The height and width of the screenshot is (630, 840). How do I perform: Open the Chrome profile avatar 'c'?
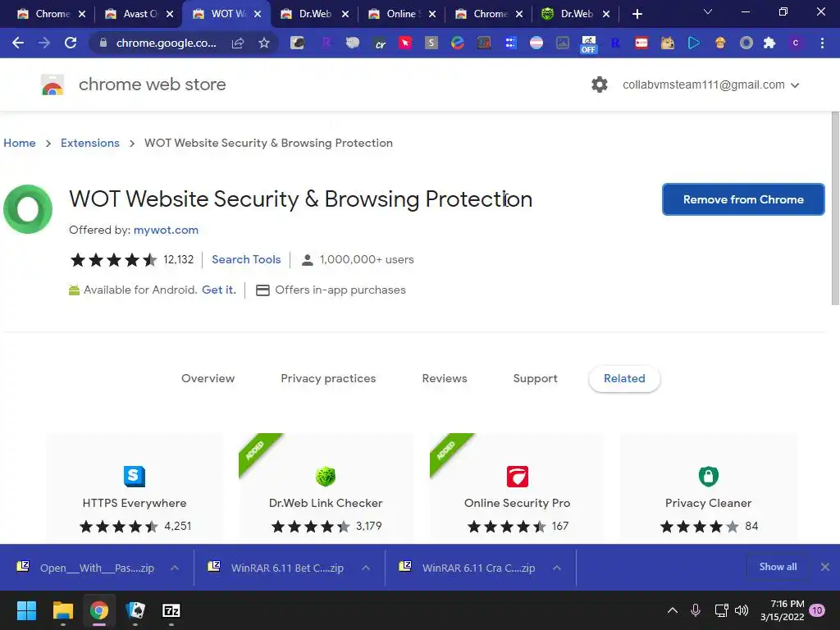(796, 43)
